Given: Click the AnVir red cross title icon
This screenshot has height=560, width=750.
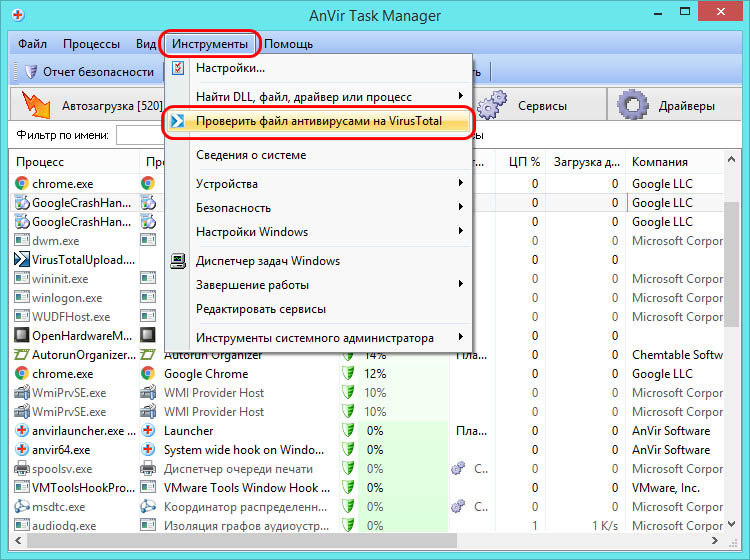Looking at the screenshot, I should click(18, 15).
